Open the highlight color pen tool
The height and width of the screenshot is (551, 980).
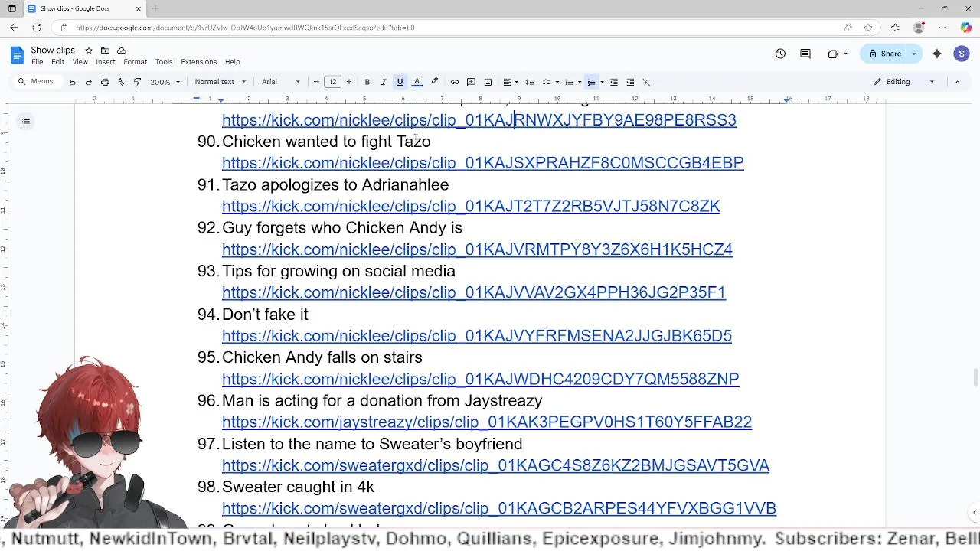click(434, 82)
